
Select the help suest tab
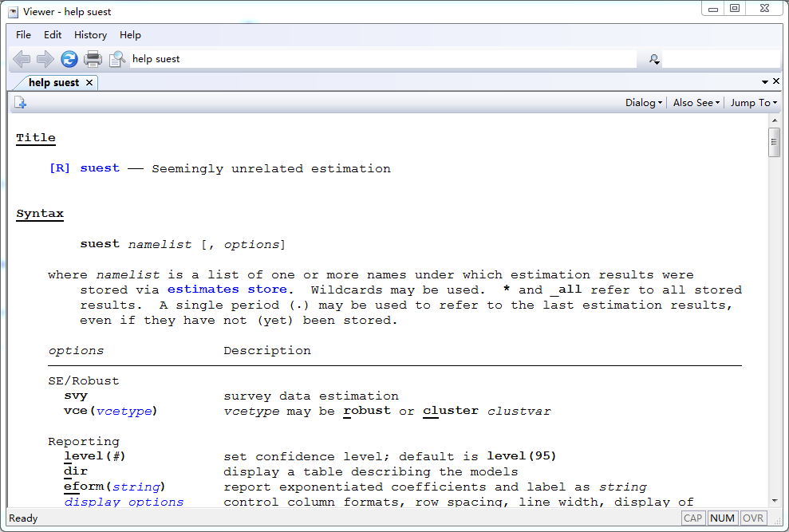(53, 82)
